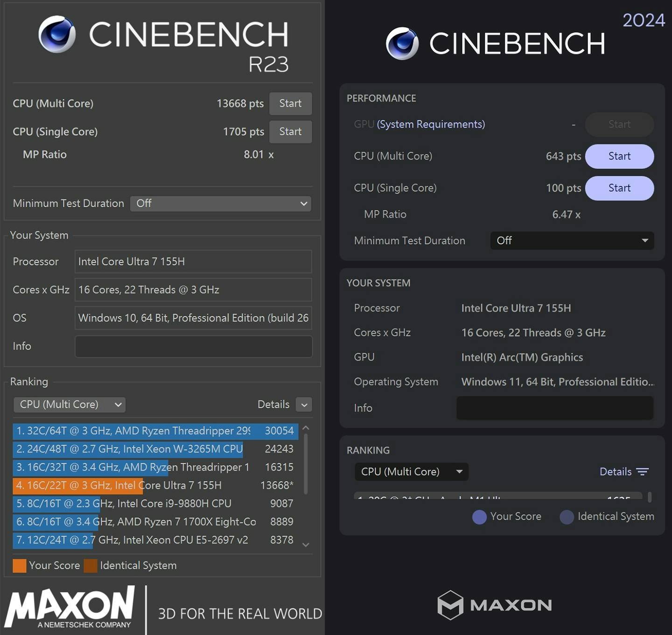Click the scroll down arrow in R23 ranking list
Image resolution: width=672 pixels, height=635 pixels.
tap(306, 544)
